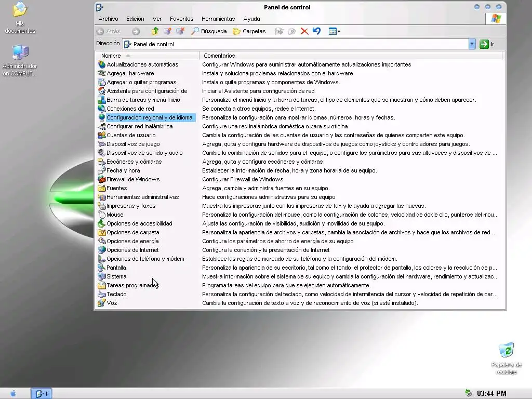Click the Voz item label
532x399 pixels.
click(112, 303)
